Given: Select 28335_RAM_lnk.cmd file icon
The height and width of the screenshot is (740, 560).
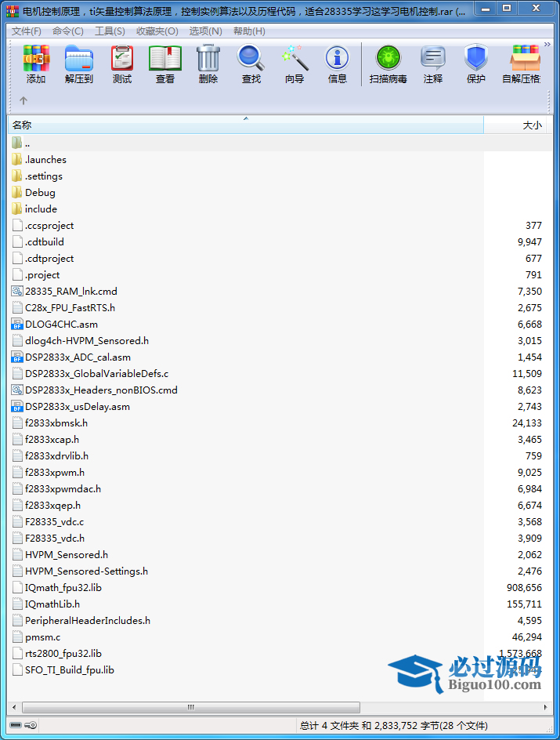Looking at the screenshot, I should (17, 291).
